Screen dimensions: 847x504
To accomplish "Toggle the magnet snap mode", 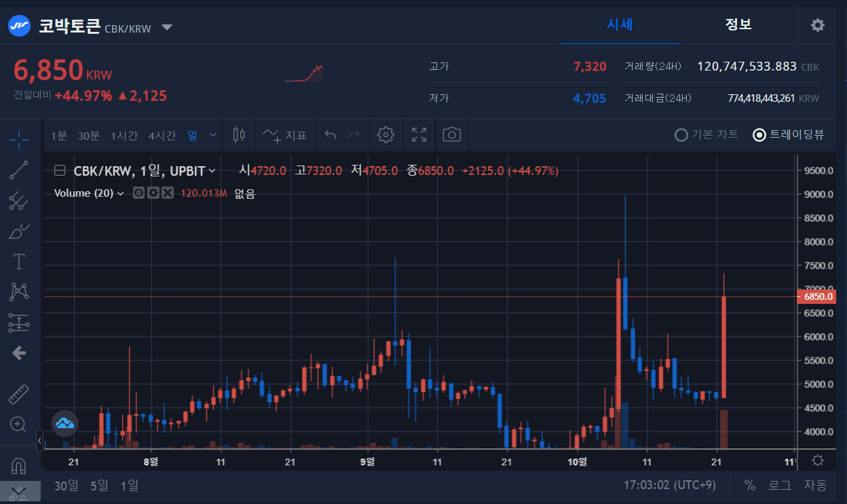I will click(19, 467).
